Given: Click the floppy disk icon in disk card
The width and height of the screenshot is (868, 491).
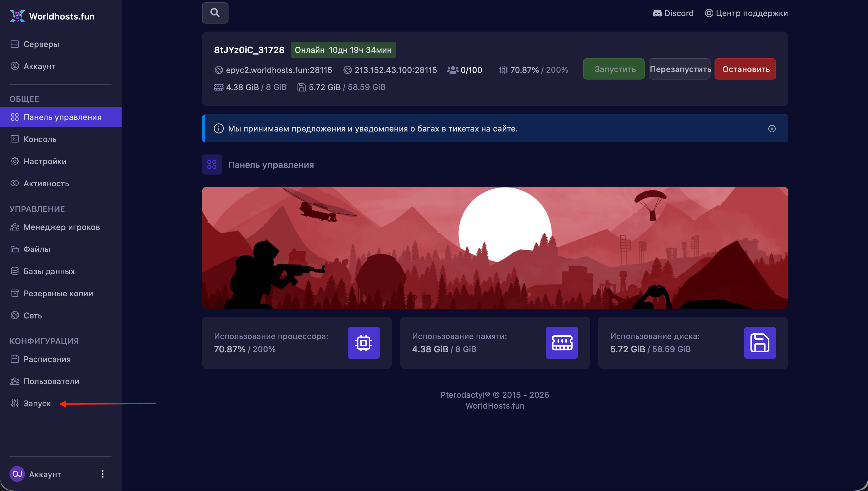Looking at the screenshot, I should tap(760, 343).
